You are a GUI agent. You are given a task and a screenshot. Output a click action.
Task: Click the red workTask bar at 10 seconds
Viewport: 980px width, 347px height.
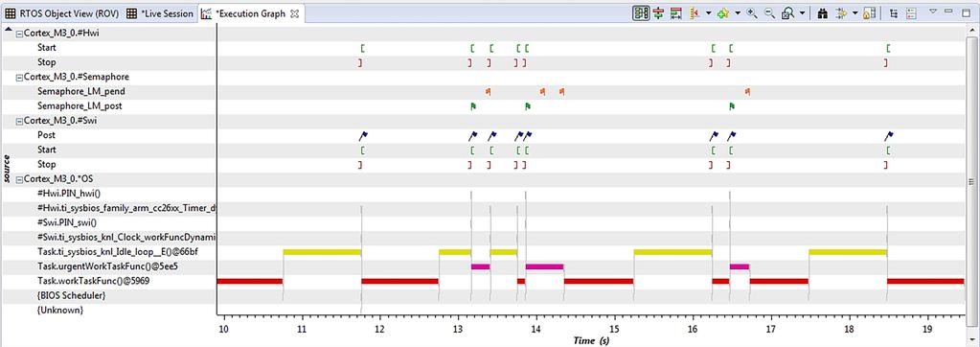(250, 282)
